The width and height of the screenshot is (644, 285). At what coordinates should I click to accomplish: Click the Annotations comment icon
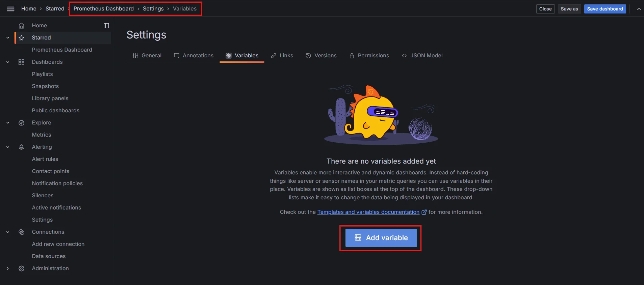coord(177,56)
